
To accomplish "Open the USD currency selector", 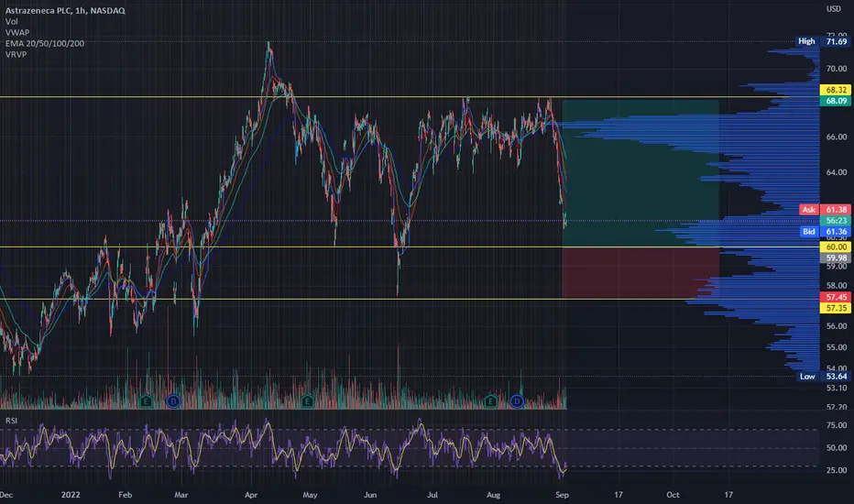I will pyautogui.click(x=833, y=9).
